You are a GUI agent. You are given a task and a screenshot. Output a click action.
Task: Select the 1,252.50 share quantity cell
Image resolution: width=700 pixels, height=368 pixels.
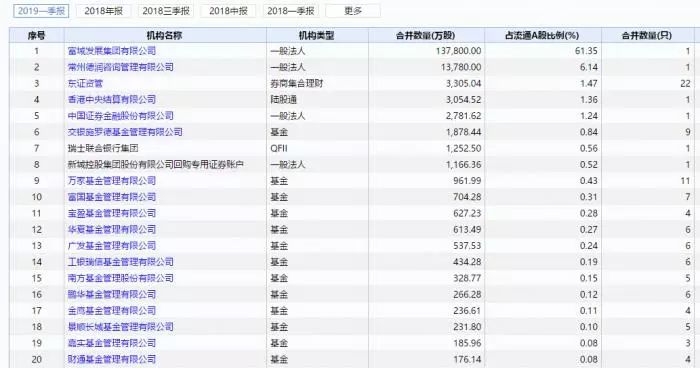pos(463,148)
